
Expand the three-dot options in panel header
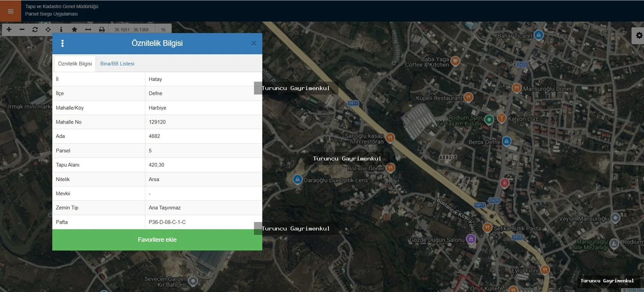pyautogui.click(x=62, y=43)
